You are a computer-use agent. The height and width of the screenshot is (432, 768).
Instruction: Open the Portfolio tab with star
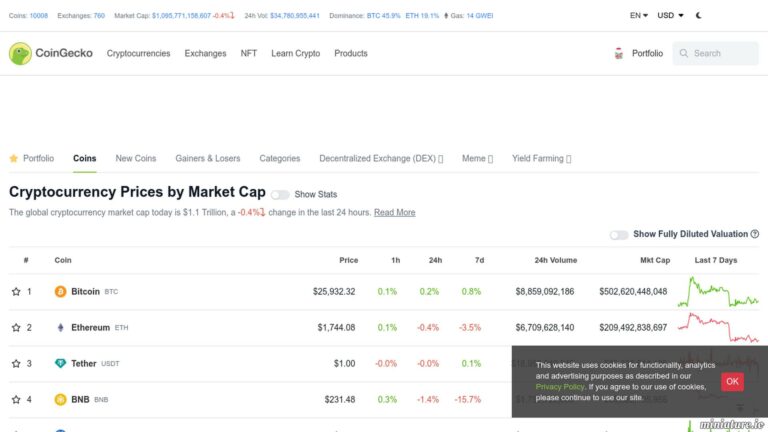click(x=32, y=158)
